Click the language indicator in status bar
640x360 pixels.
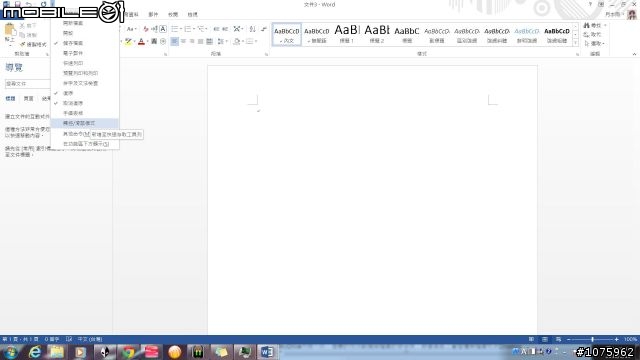(x=90, y=339)
